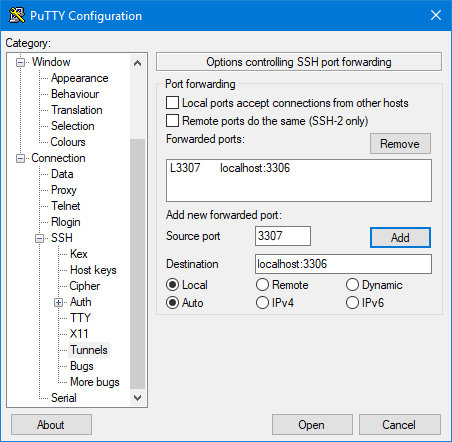Open the Cipher category
The height and width of the screenshot is (442, 452).
point(84,286)
